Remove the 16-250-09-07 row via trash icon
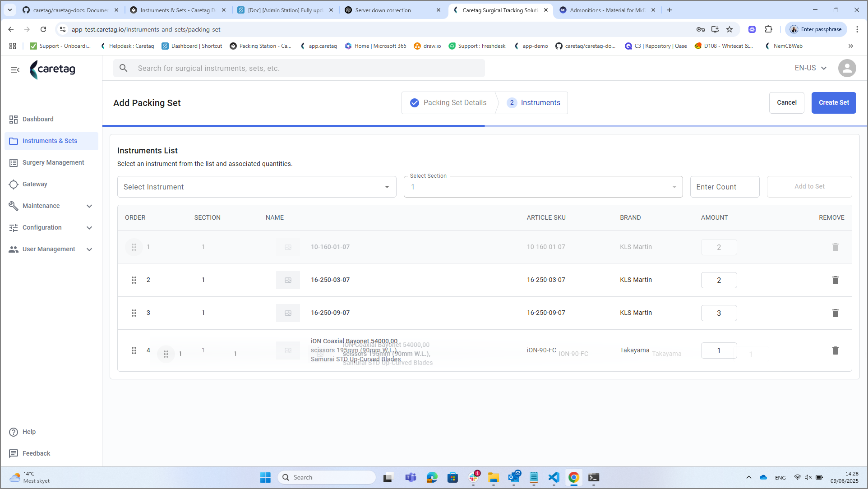 tap(835, 313)
